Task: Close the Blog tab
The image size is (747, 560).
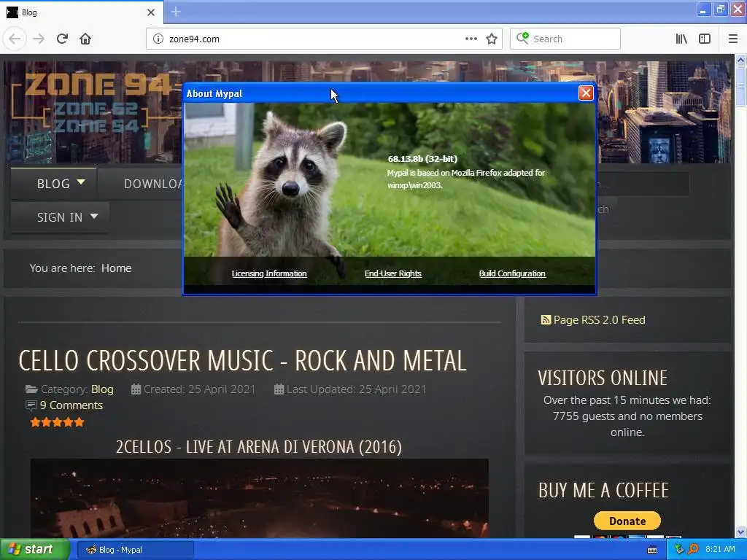Action: point(151,12)
